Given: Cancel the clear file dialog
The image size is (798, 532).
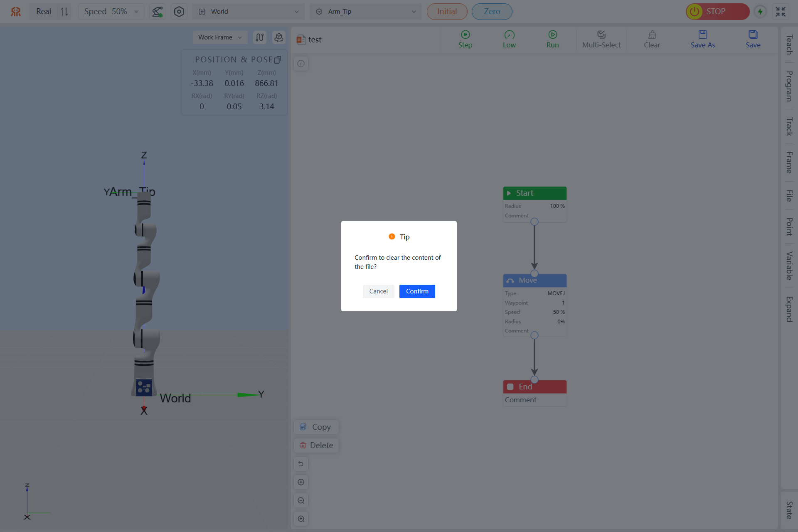Looking at the screenshot, I should [378, 291].
